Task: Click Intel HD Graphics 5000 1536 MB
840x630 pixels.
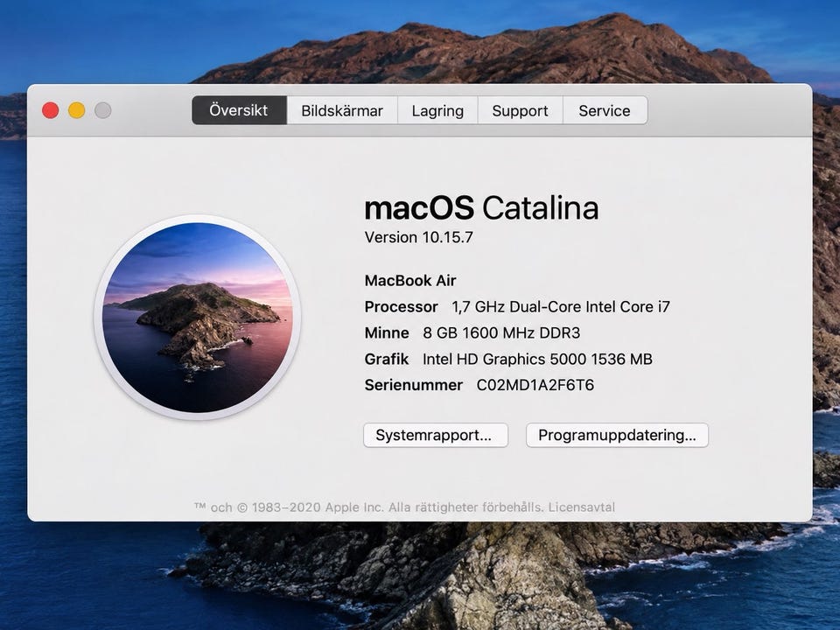Action: [x=537, y=360]
